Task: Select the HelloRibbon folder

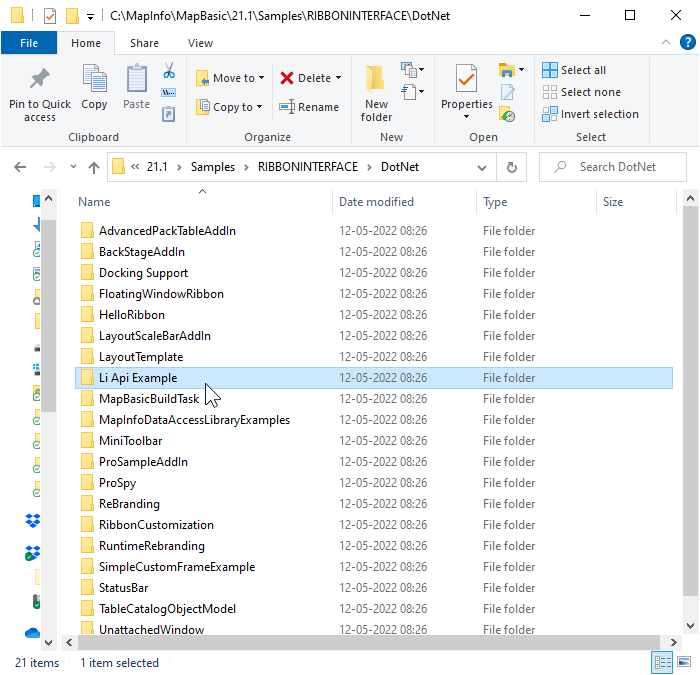Action: pyautogui.click(x=374, y=315)
